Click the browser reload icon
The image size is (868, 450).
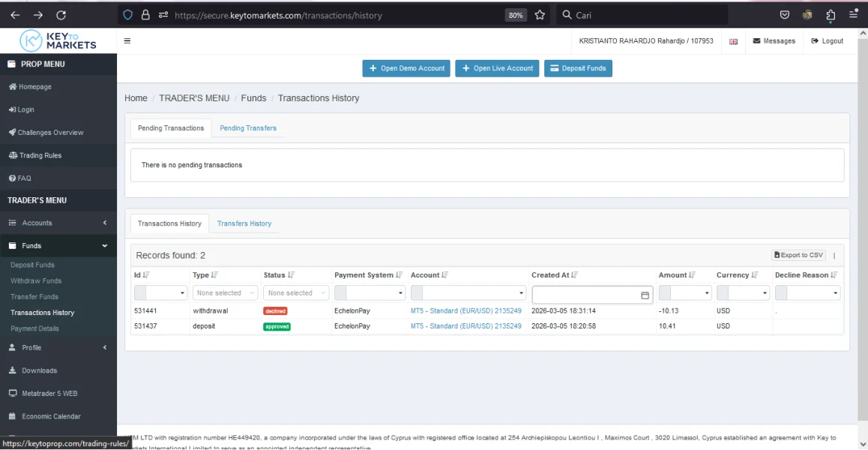[x=61, y=15]
